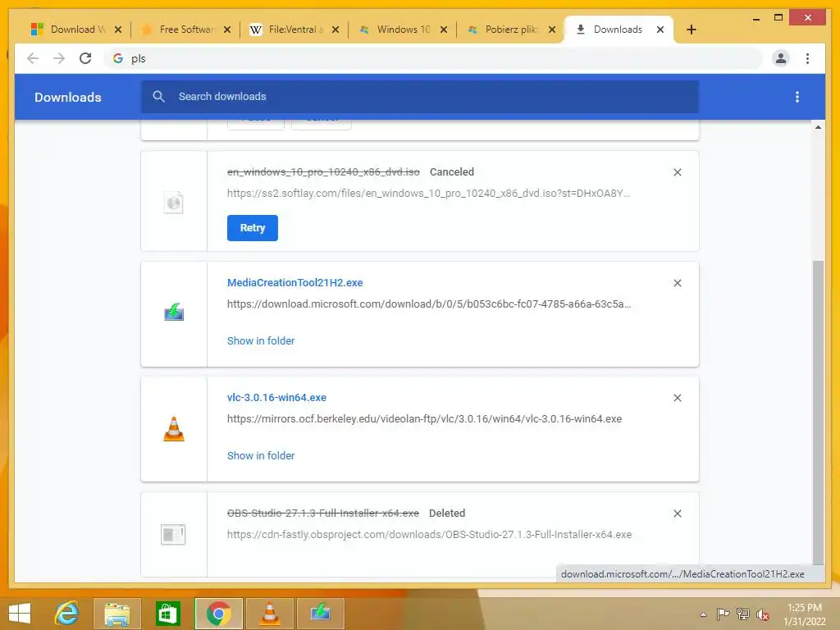Close the Downloads tab

660,30
